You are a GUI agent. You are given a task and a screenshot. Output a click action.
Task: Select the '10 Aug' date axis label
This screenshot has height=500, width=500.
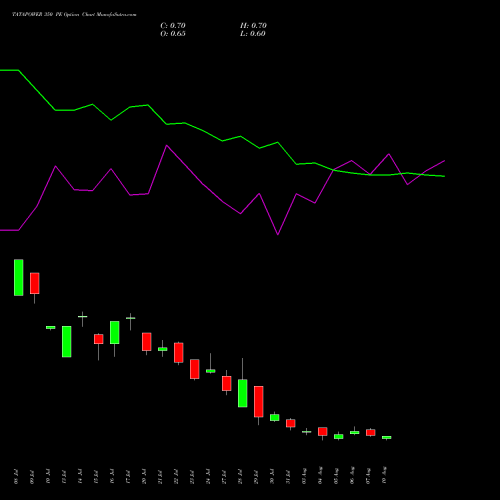coord(384,476)
